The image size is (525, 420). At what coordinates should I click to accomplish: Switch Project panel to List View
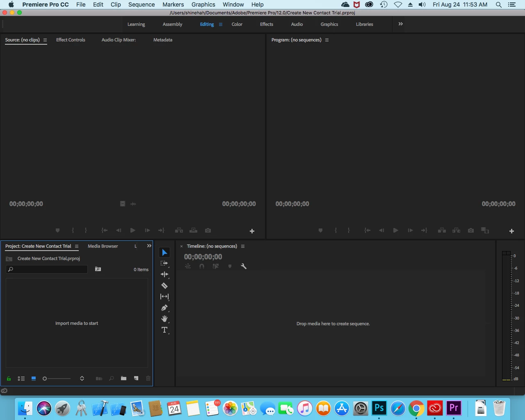(x=21, y=378)
